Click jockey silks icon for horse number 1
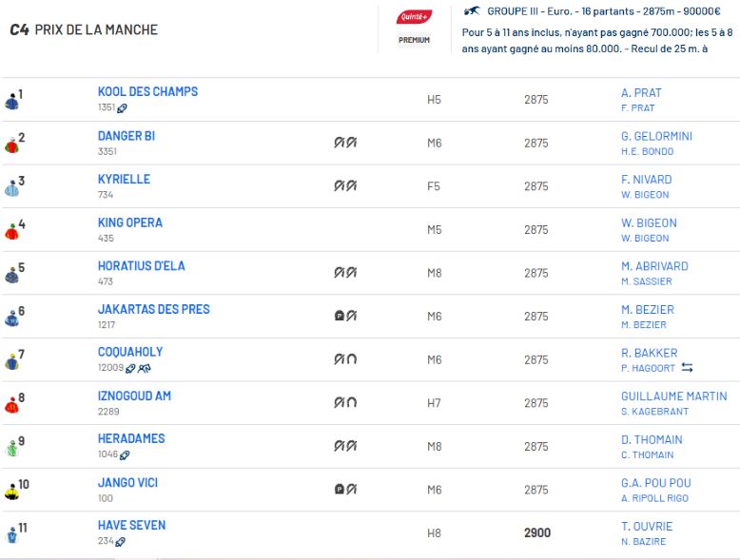Viewport: 740px width, 560px height. point(11,101)
